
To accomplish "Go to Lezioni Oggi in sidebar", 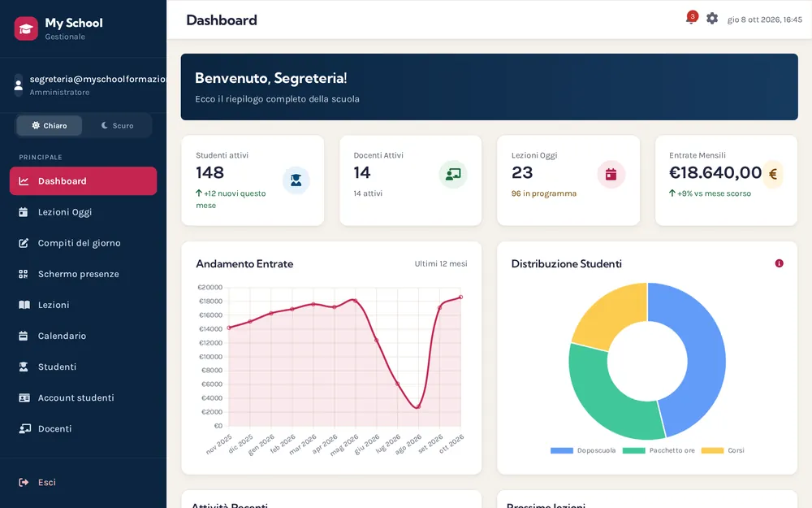I will click(83, 212).
